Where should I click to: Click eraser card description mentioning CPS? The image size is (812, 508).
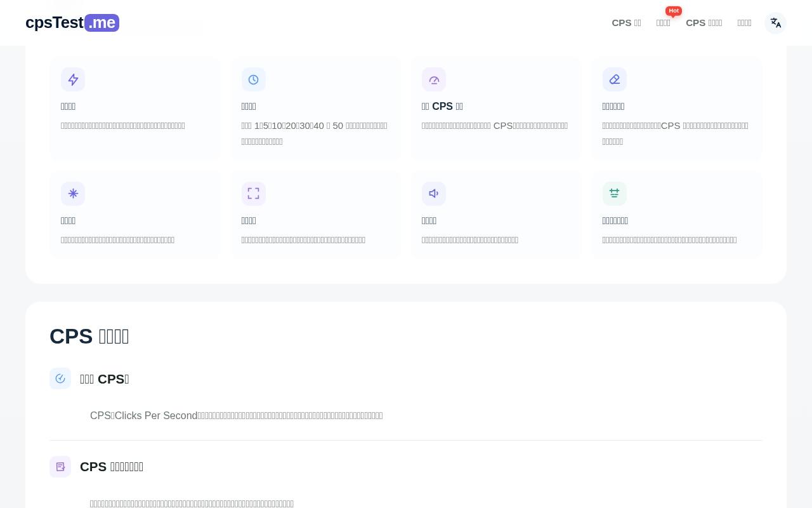coord(676,133)
